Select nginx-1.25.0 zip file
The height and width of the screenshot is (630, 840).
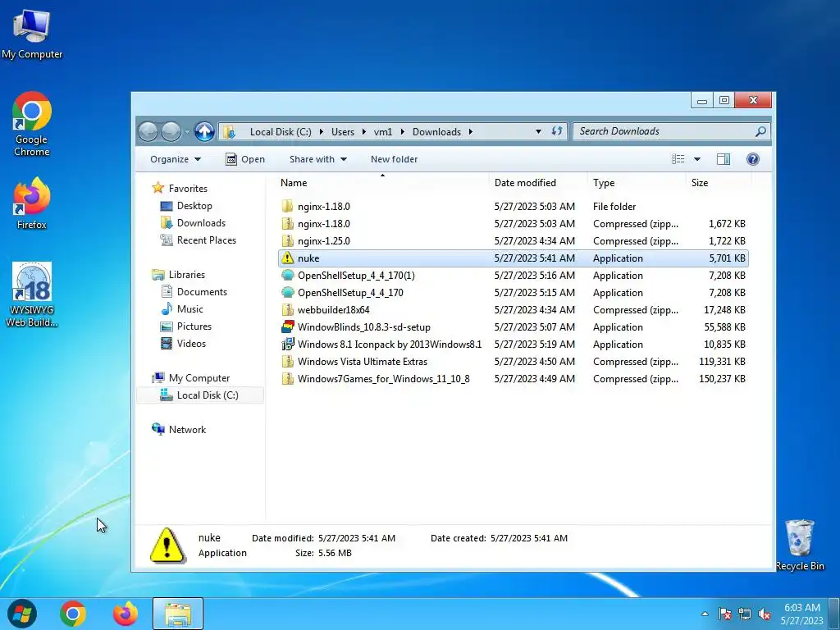(514, 241)
